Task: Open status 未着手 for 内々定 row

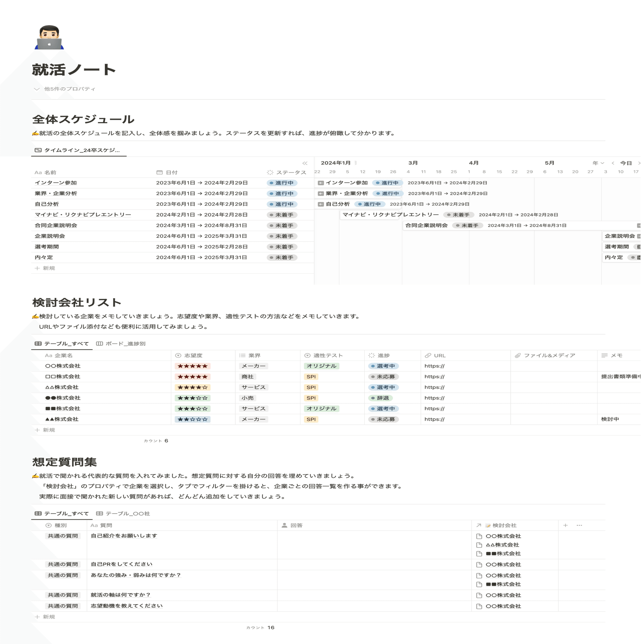Action: (282, 258)
